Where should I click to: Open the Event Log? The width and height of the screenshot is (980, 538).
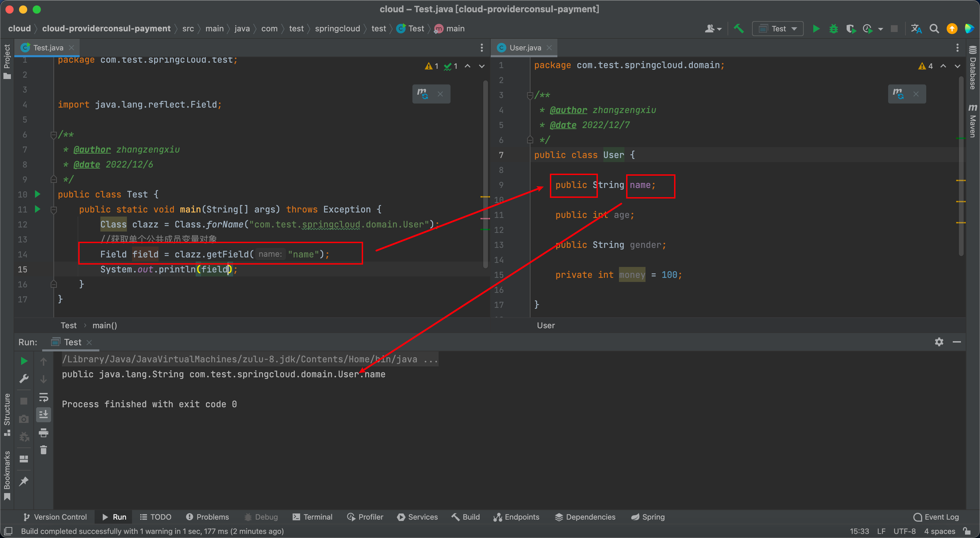[936, 517]
